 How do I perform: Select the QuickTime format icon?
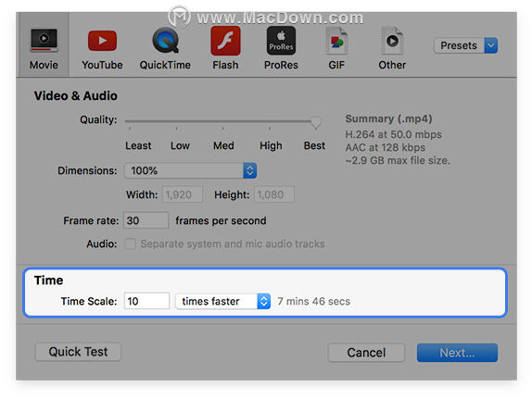point(165,41)
